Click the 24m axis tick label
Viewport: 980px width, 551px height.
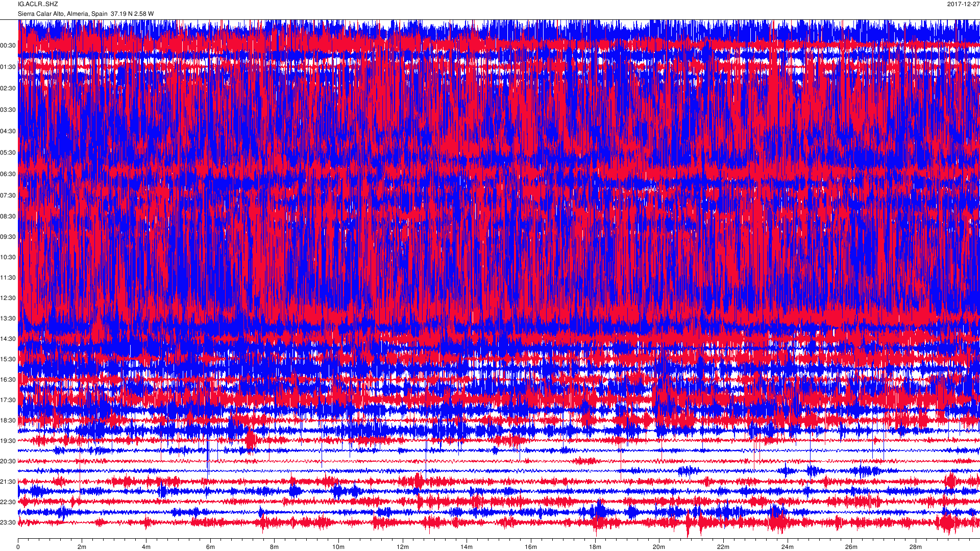(787, 547)
